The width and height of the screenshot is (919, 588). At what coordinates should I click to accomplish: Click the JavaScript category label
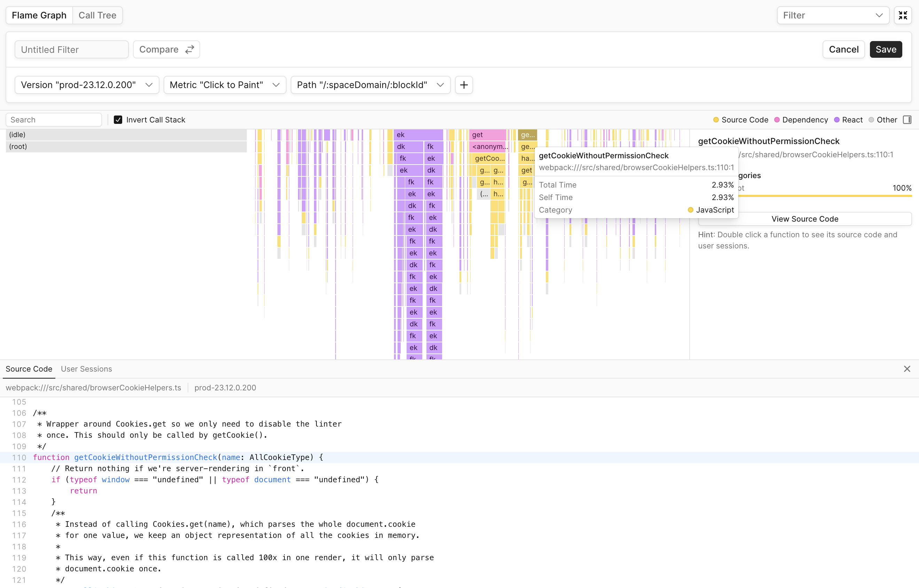coord(715,210)
